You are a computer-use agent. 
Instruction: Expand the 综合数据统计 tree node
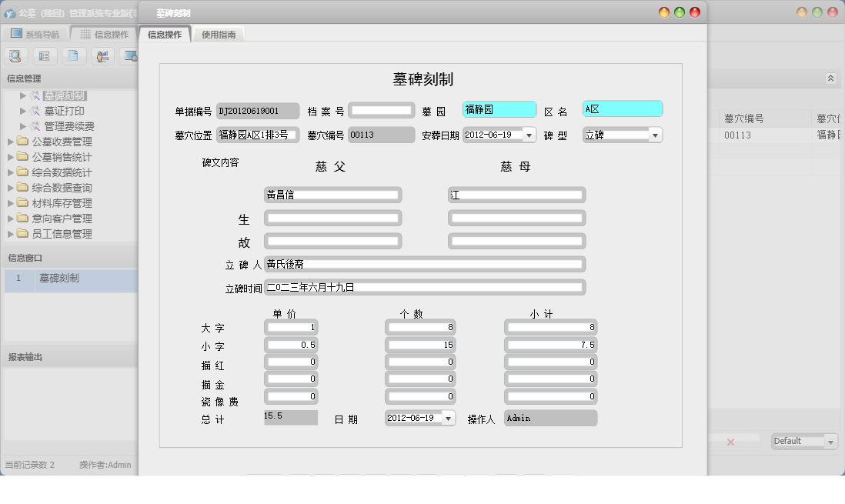click(x=10, y=172)
